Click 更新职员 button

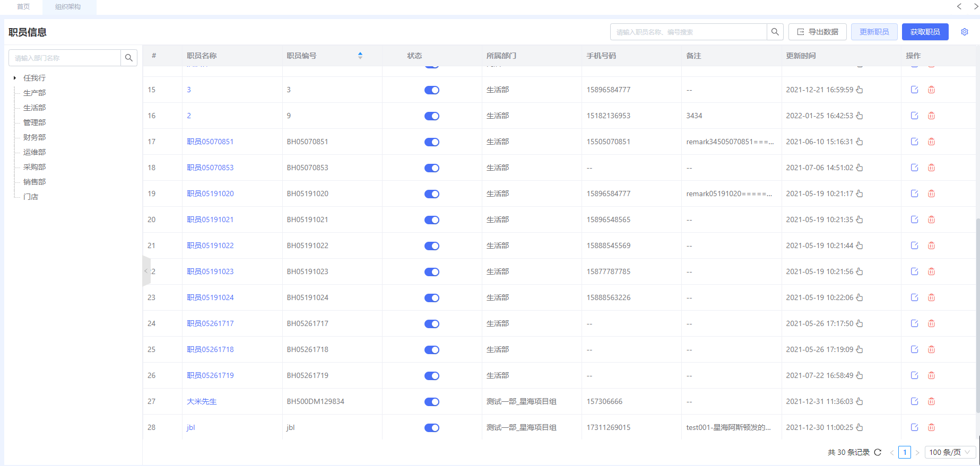point(874,32)
